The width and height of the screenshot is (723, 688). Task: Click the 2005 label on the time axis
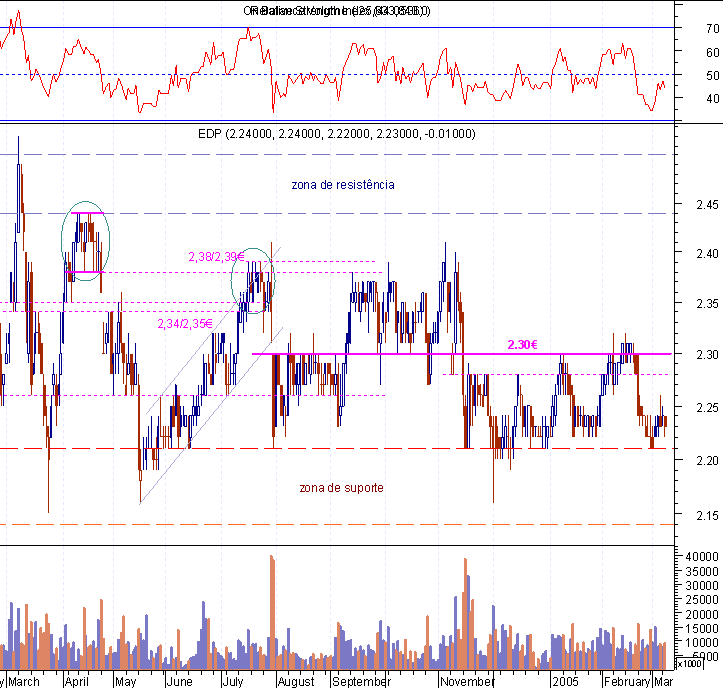point(566,681)
